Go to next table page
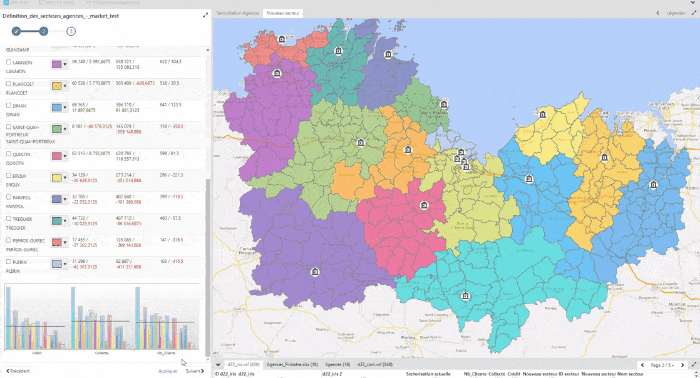 [x=682, y=365]
